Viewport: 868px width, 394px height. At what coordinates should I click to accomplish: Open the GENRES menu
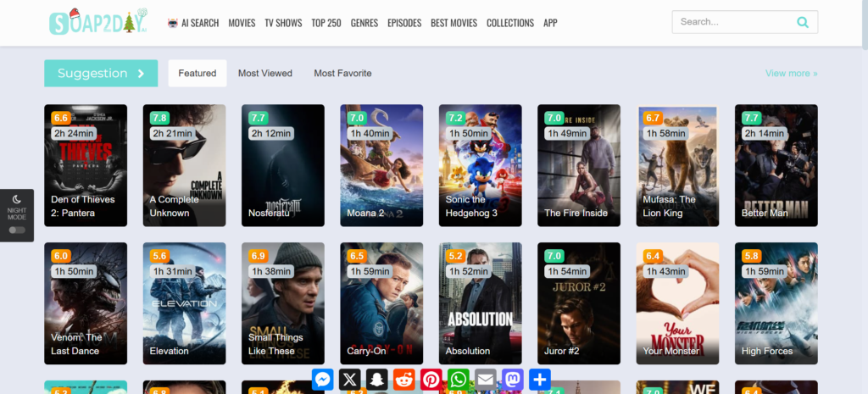point(364,23)
